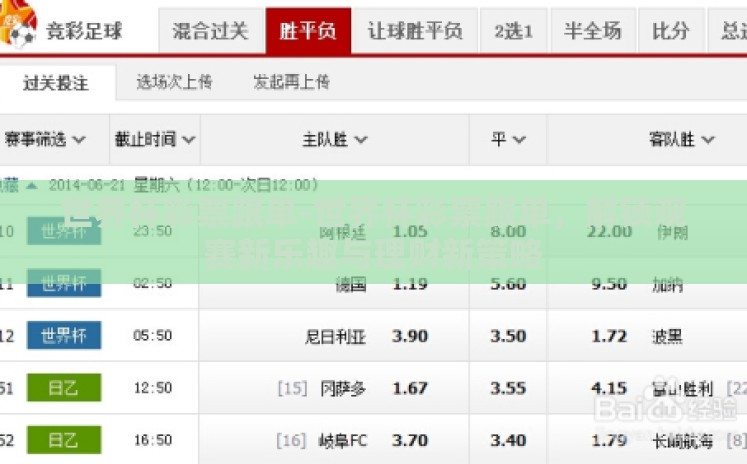Open the 平 column dropdown
Viewport: 747px width, 464px height.
coord(508,140)
